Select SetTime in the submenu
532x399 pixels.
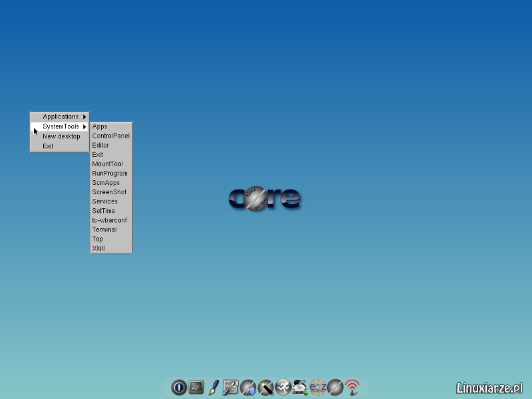111,211
